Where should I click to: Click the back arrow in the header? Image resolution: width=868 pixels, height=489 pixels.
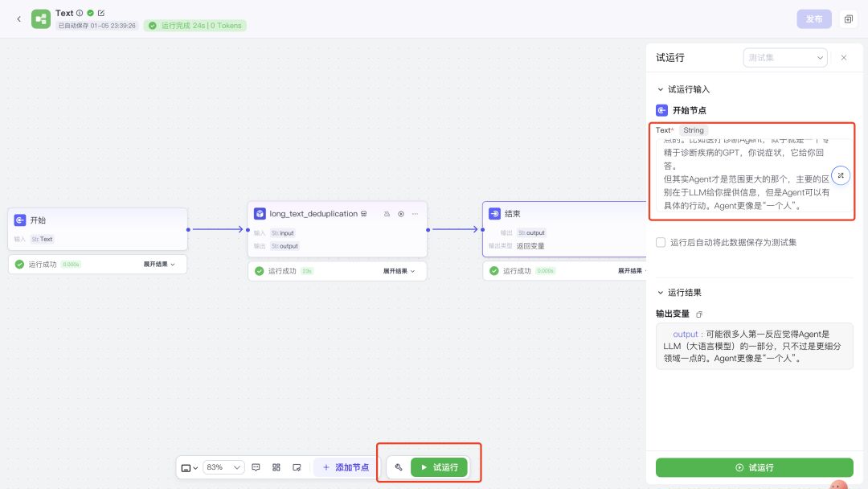[19, 18]
